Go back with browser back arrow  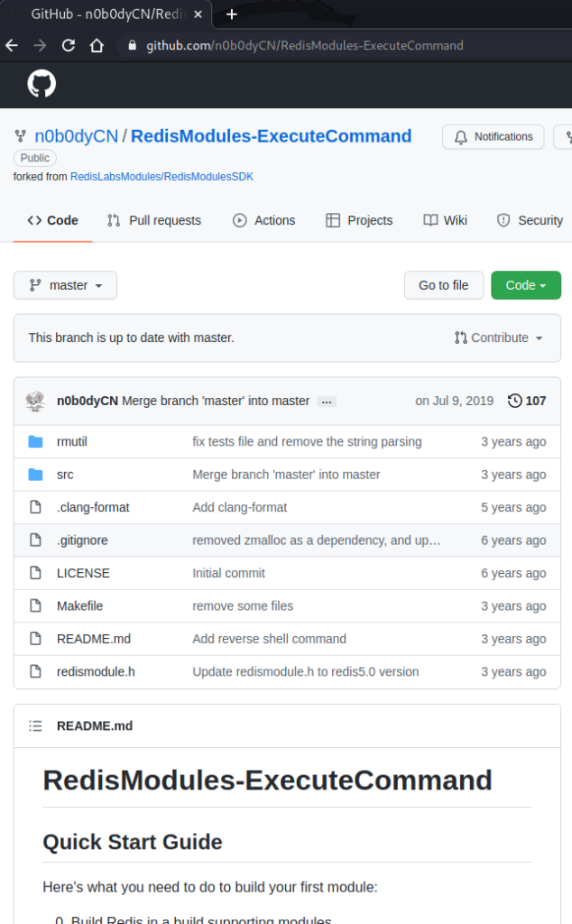pyautogui.click(x=12, y=45)
